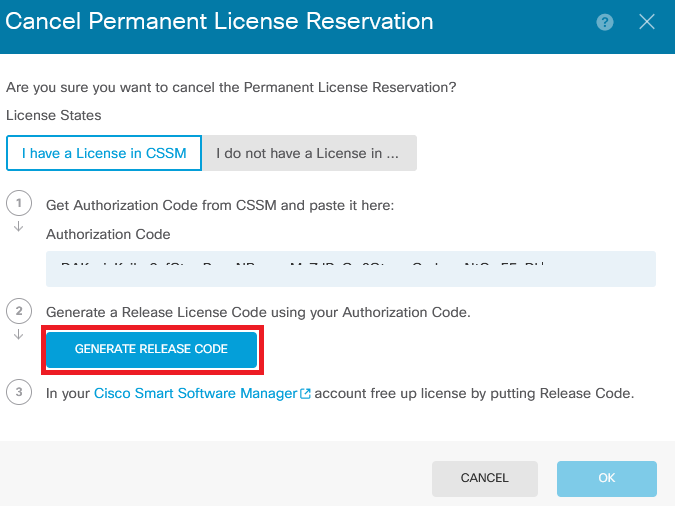Click the confirmation question text
The height and width of the screenshot is (506, 675).
(231, 87)
